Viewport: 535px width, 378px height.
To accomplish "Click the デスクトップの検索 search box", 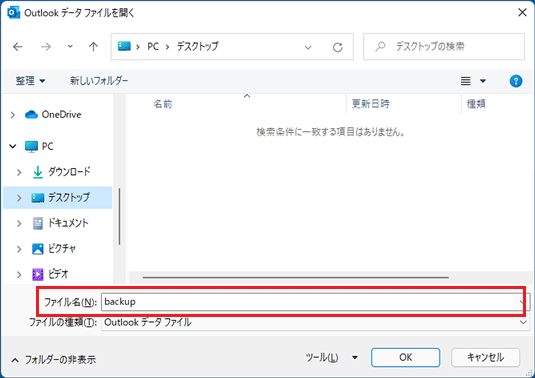I will pos(444,47).
